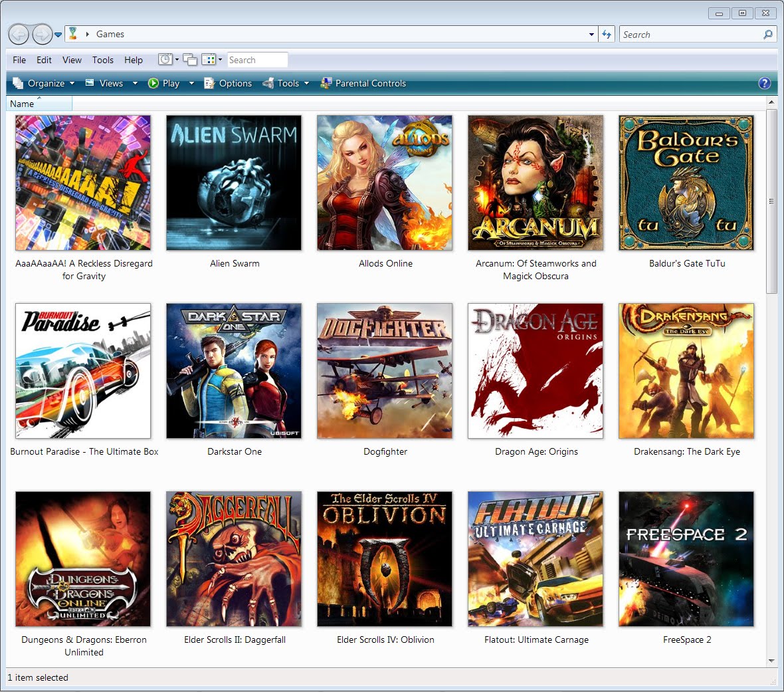Expand the Views dropdown arrow
Viewport: 784px width, 692px height.
point(135,83)
